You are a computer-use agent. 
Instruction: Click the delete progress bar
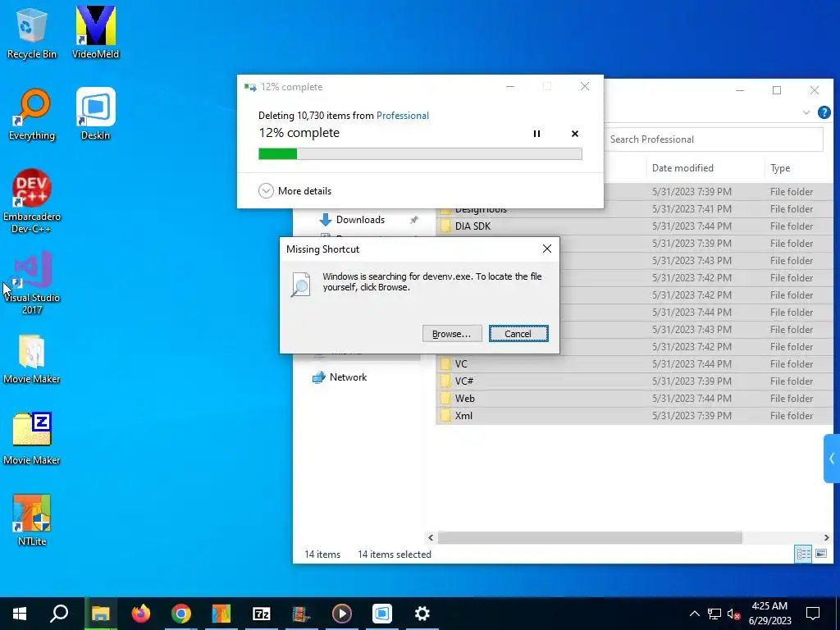420,154
